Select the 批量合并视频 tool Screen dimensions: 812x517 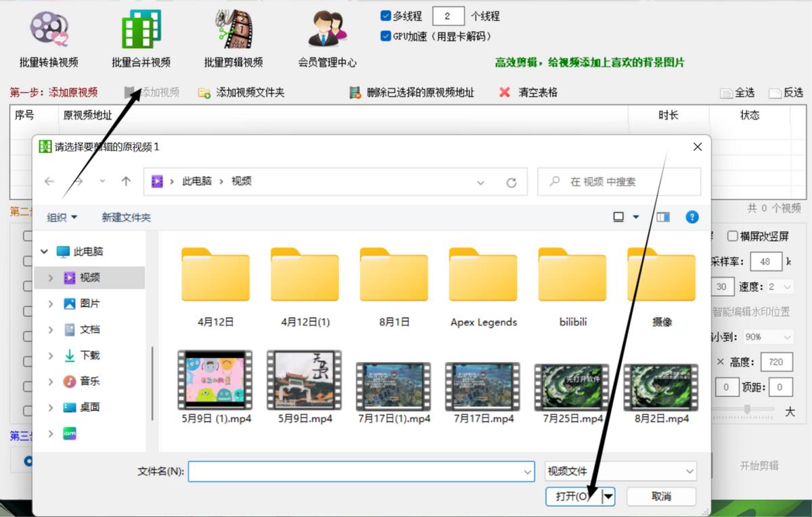139,34
